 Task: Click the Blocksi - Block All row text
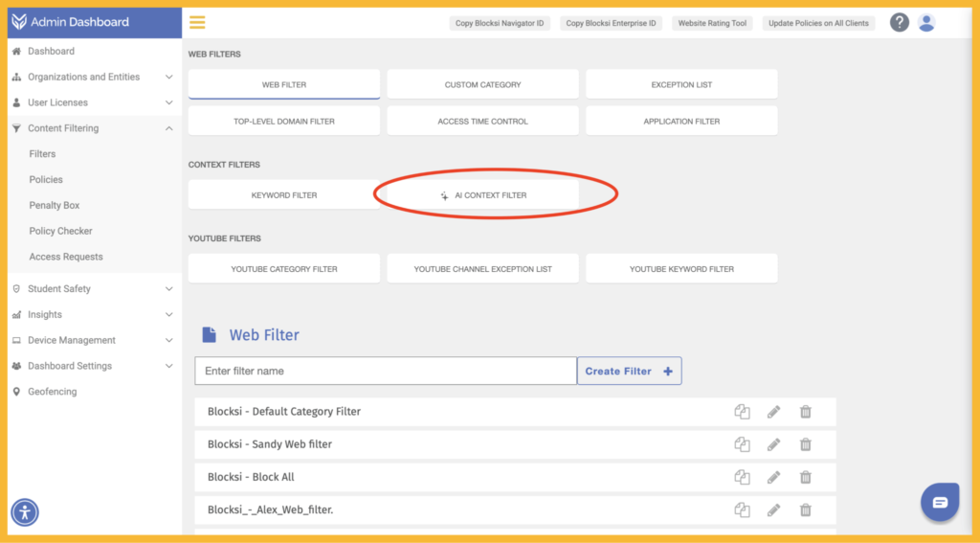click(251, 477)
